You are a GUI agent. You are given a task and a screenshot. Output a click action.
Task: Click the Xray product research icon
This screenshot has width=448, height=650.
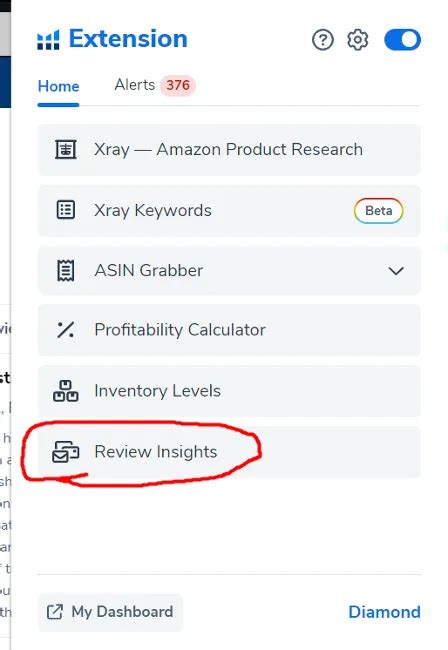click(x=66, y=149)
